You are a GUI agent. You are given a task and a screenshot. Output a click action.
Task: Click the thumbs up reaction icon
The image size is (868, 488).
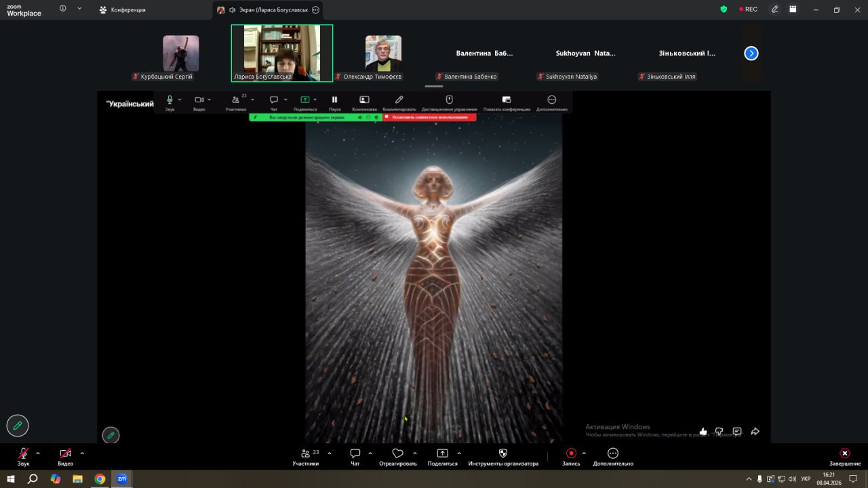(703, 432)
